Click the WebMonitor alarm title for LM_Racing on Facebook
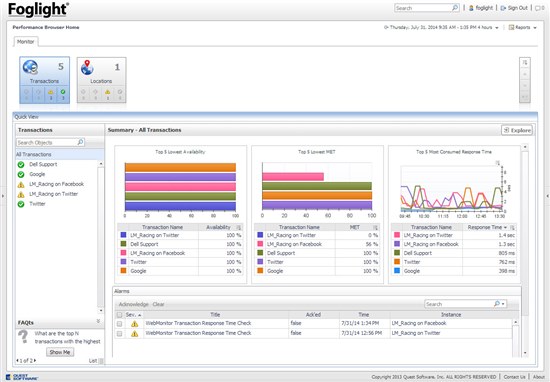The height and width of the screenshot is (382, 550). [x=198, y=323]
